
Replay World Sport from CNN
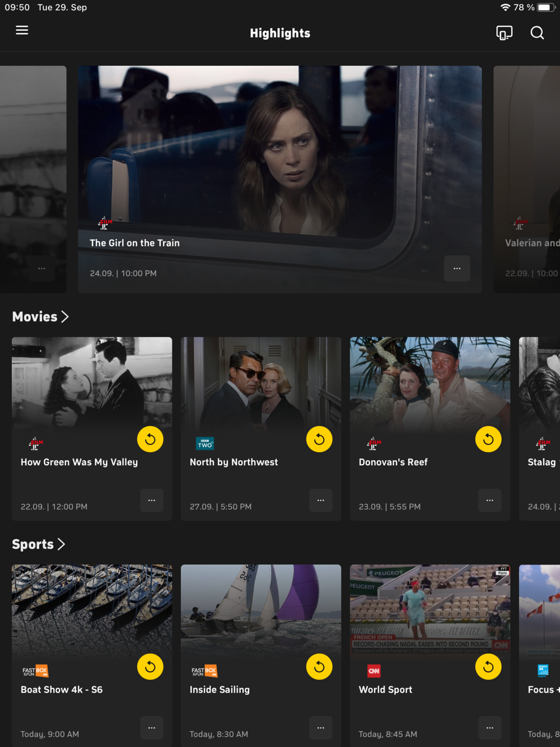coord(488,667)
